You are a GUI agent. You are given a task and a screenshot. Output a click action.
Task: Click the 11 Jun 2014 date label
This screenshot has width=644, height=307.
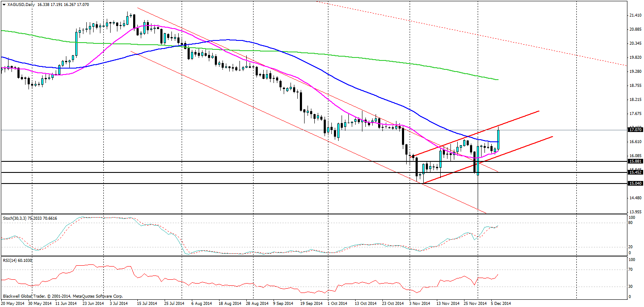click(66, 304)
